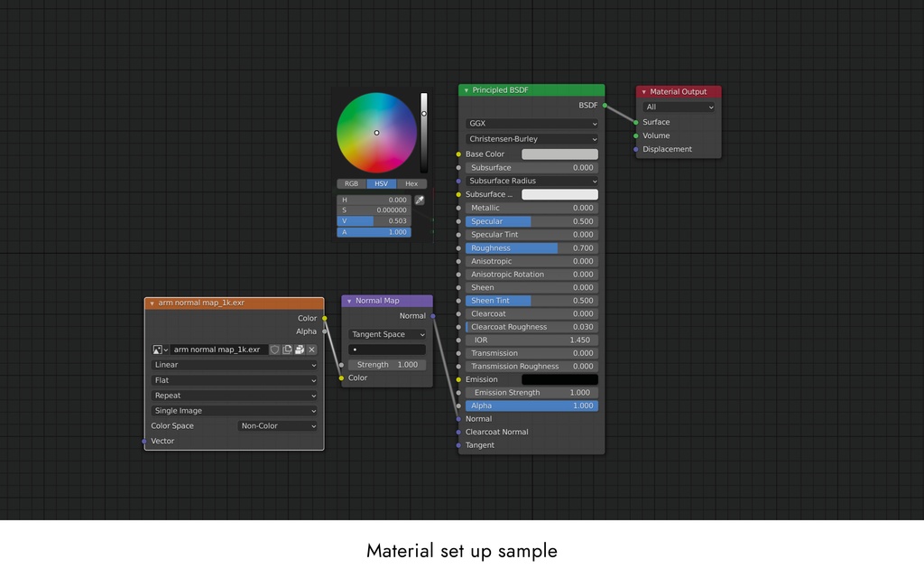Click the new image duplicate icon
The height and width of the screenshot is (578, 924).
287,350
